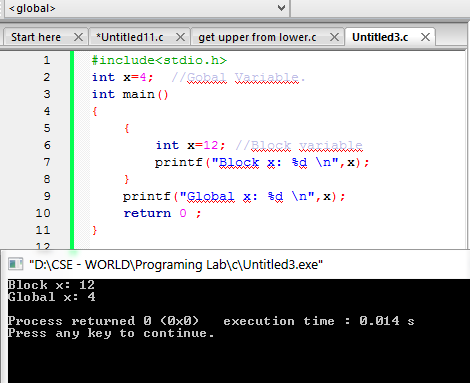Click the printf "Block x" statement
The width and height of the screenshot is (470, 383).
coord(262,162)
